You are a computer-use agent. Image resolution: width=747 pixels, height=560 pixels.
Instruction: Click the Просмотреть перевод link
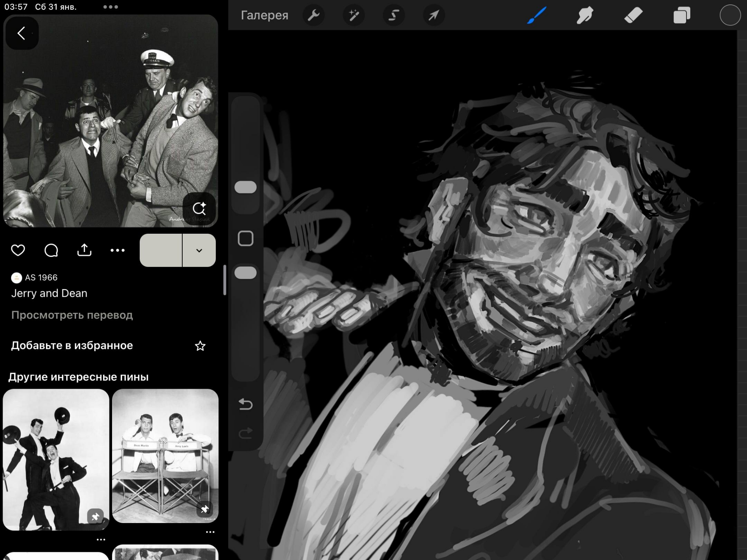click(x=72, y=315)
